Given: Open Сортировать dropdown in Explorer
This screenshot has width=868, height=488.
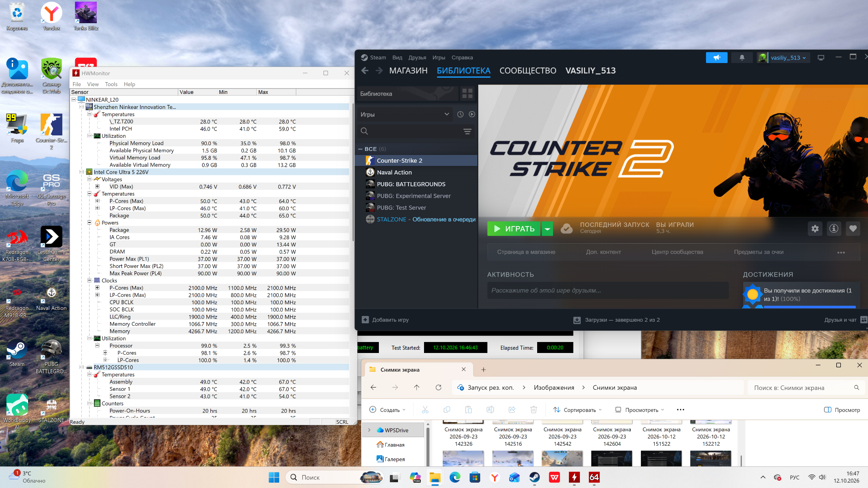Looking at the screenshot, I should [x=577, y=410].
